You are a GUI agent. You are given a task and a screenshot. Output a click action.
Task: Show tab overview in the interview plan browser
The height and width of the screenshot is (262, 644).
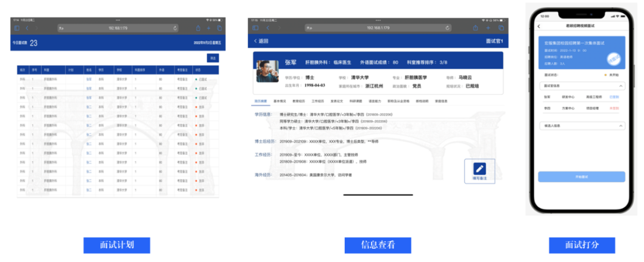tap(219, 28)
